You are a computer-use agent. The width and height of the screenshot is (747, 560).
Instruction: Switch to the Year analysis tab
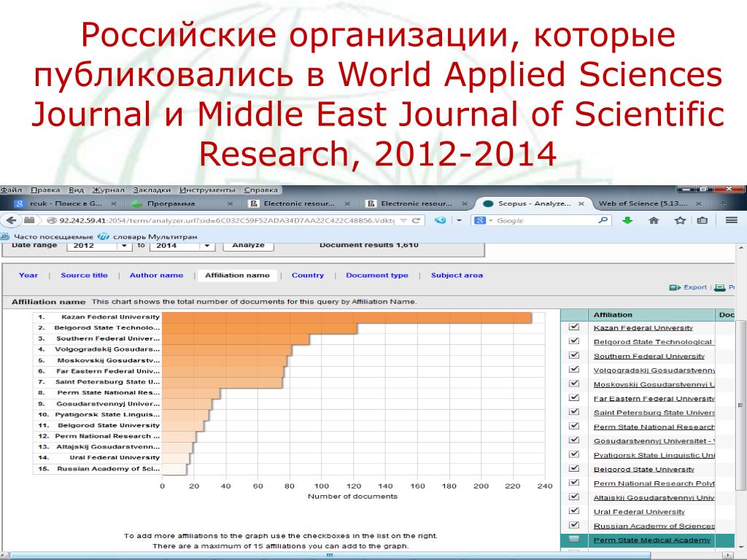tap(28, 275)
